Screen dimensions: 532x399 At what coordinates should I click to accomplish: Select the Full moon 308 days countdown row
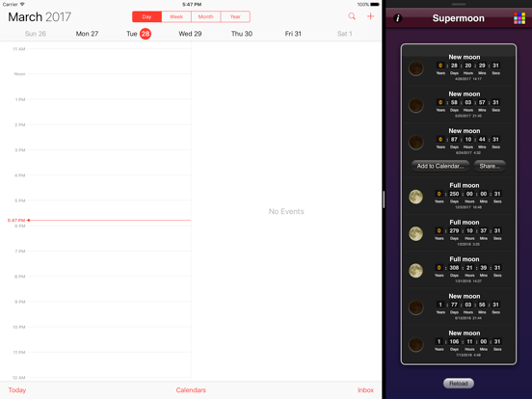[x=459, y=270]
